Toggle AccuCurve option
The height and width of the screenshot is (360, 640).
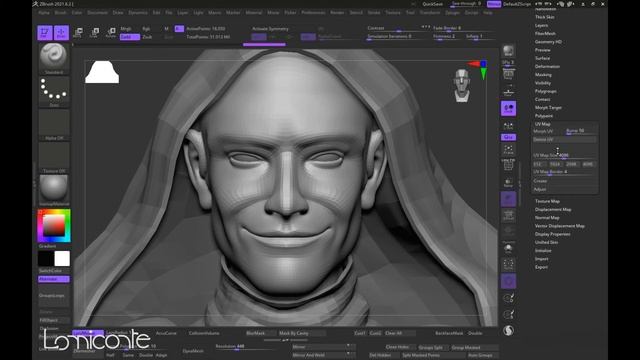click(x=166, y=333)
